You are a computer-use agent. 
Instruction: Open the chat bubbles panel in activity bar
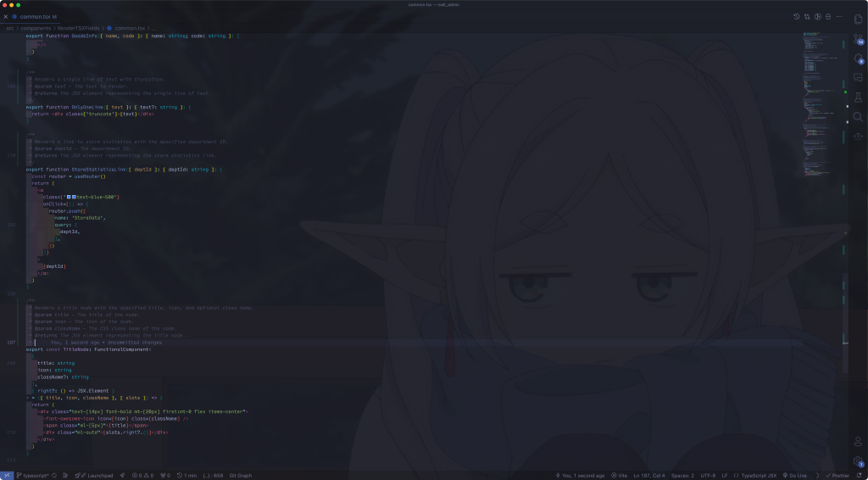coord(858,78)
